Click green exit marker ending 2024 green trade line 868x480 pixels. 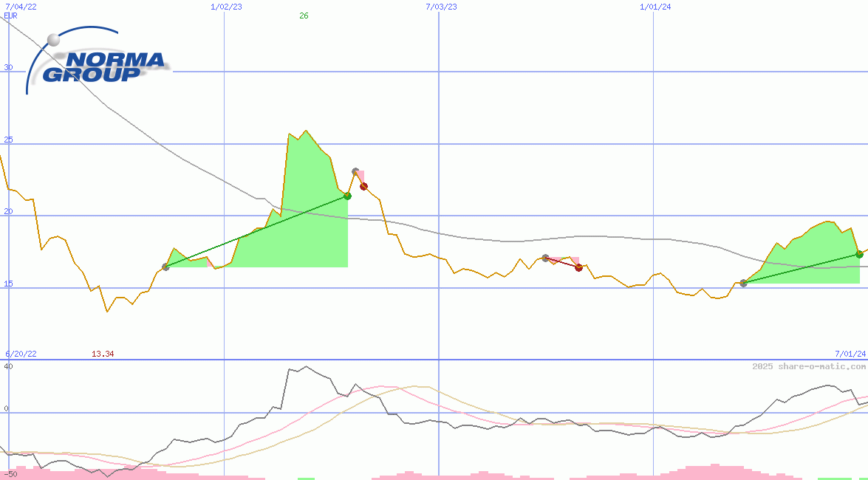859,254
